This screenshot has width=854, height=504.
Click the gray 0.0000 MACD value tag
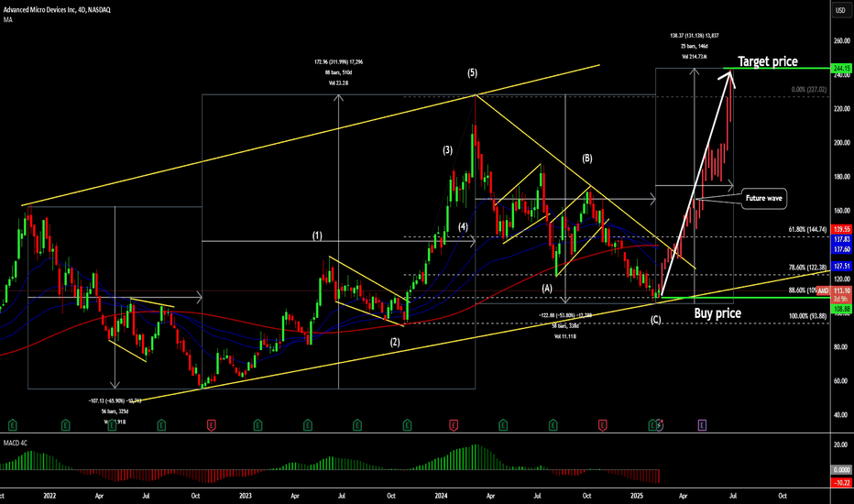842,470
